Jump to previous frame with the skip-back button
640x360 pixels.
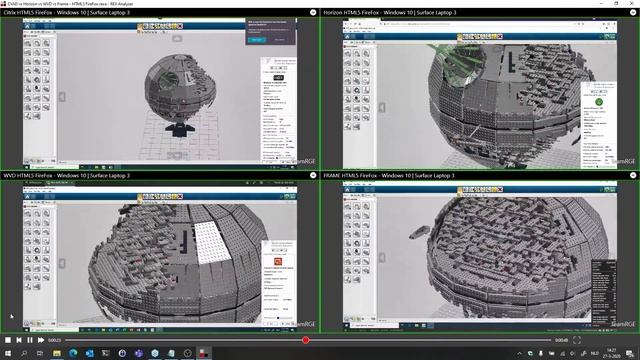(19, 340)
